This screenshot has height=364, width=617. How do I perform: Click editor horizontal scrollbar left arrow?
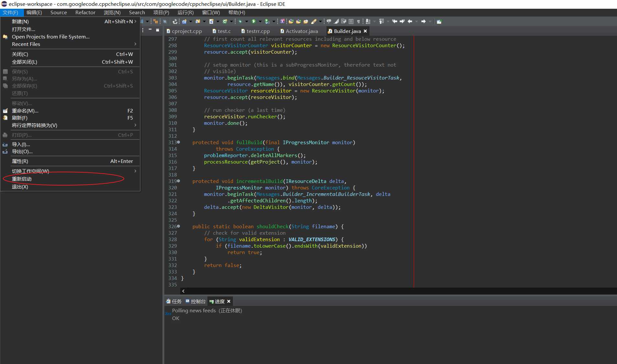[183, 291]
